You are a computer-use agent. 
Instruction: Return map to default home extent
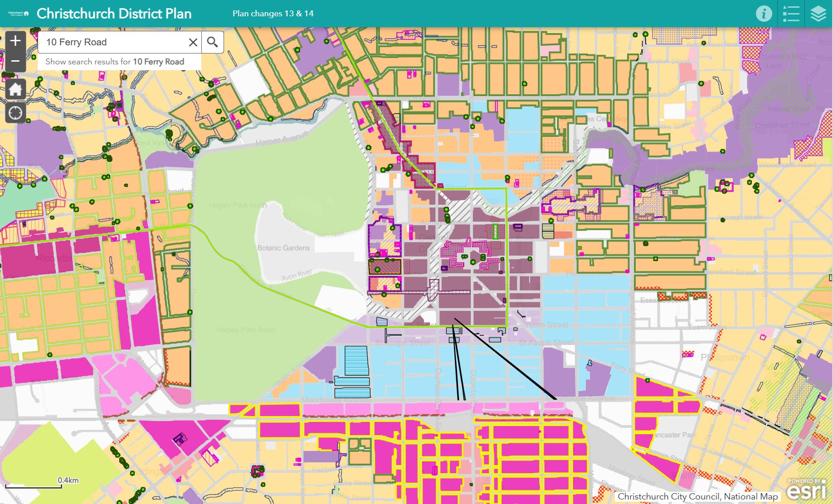(15, 89)
